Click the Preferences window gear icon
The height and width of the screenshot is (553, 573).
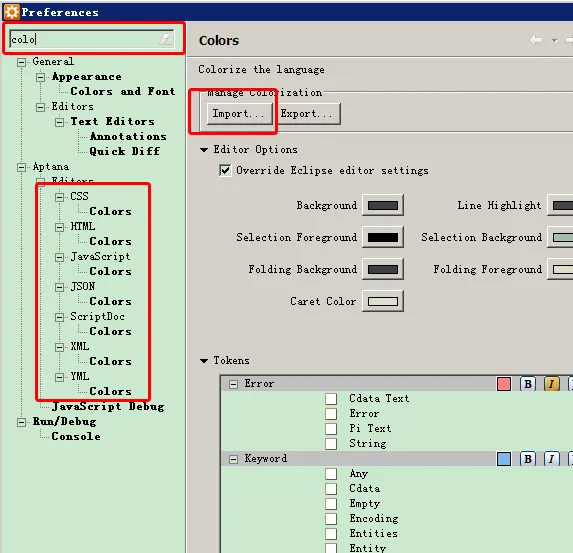[x=11, y=12]
